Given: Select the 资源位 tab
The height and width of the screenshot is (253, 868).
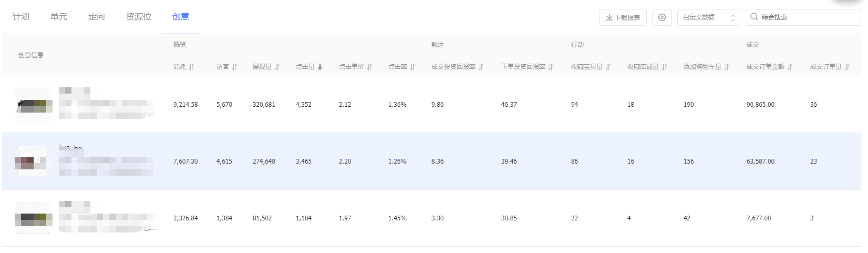Looking at the screenshot, I should (x=139, y=17).
